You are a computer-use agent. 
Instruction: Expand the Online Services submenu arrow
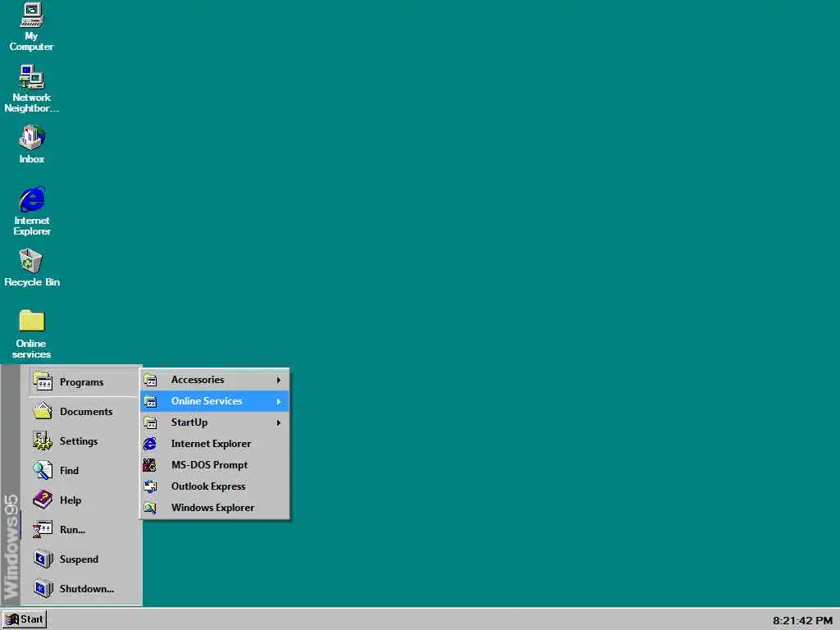279,401
